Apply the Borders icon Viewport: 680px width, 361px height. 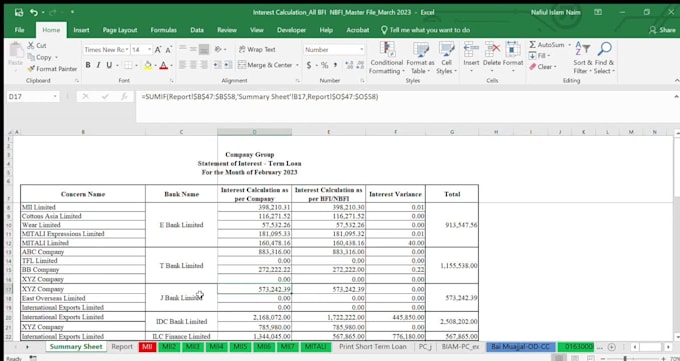point(128,65)
